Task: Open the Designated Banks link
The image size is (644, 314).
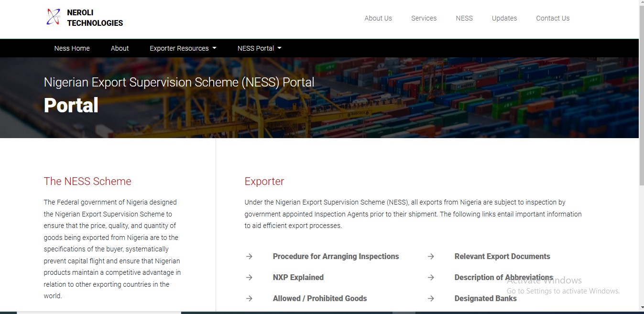Action: point(485,299)
